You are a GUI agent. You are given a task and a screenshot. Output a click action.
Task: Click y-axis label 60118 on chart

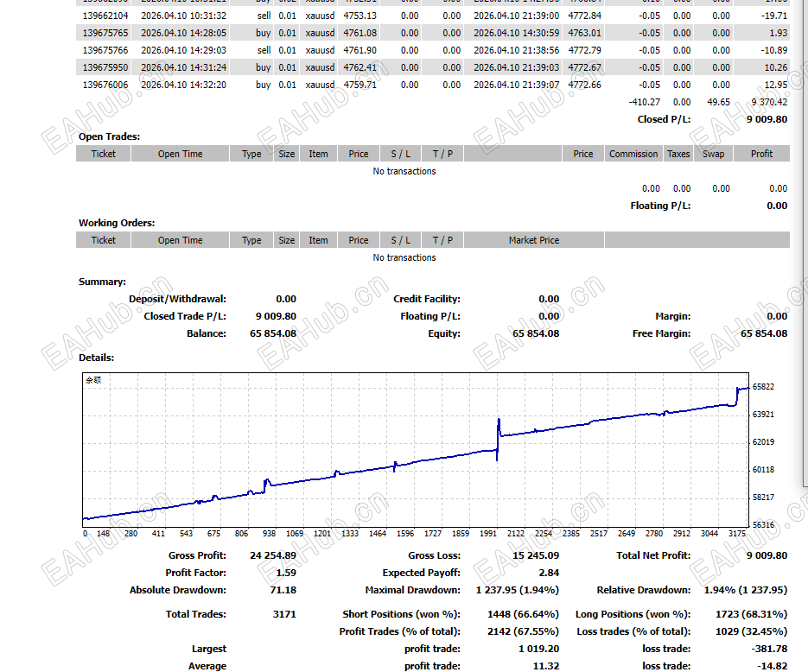763,470
